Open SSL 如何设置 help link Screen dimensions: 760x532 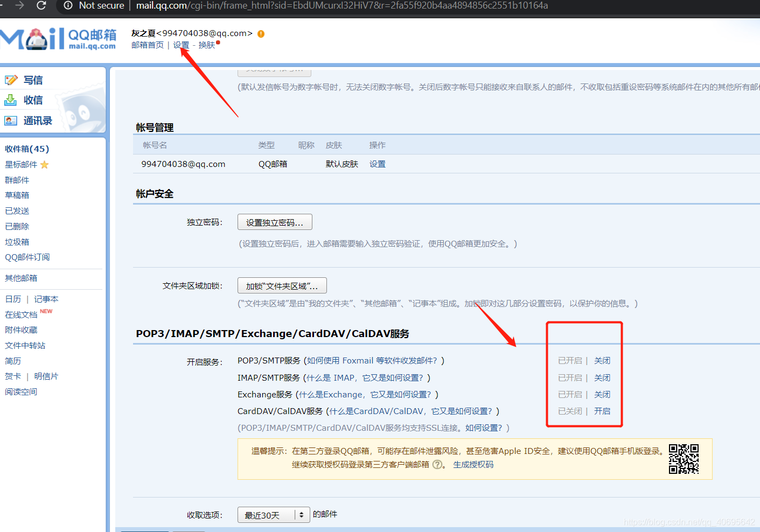[484, 428]
